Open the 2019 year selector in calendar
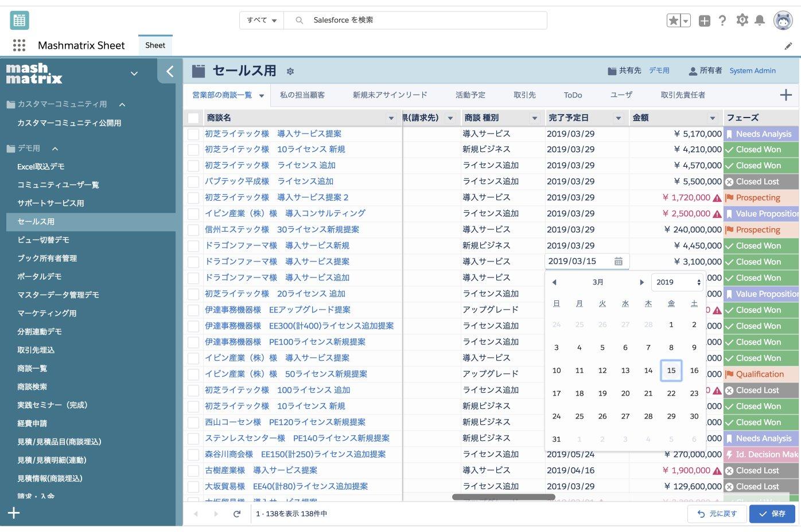The width and height of the screenshot is (801, 532). click(678, 282)
